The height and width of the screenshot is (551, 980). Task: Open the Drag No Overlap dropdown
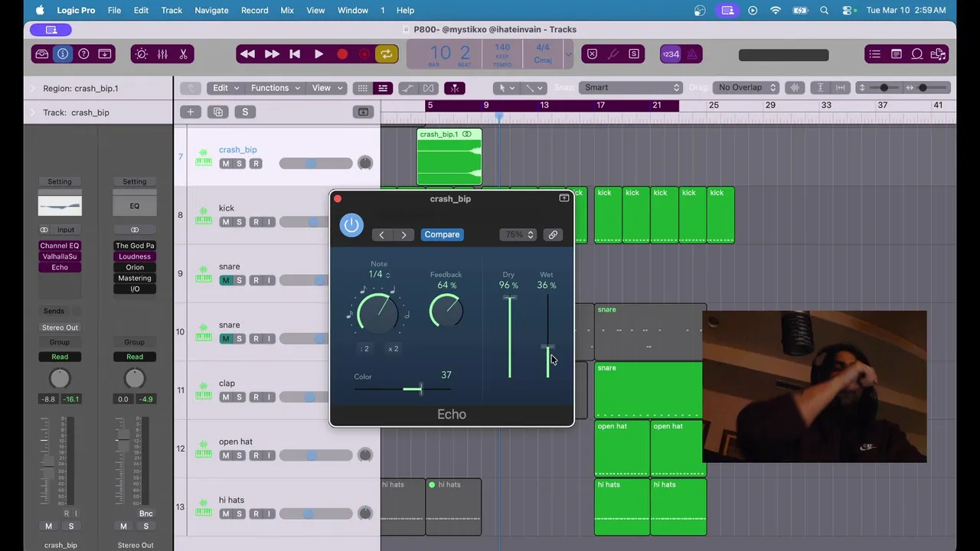click(746, 87)
